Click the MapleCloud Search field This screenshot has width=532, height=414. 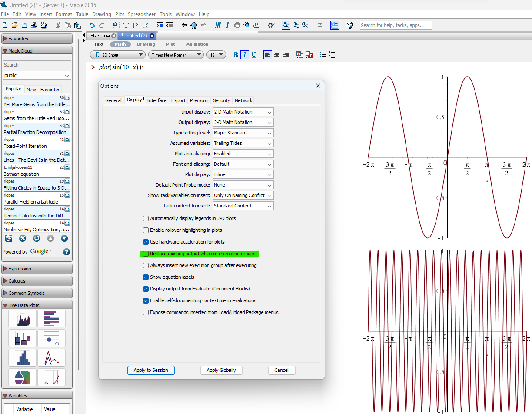(x=37, y=65)
